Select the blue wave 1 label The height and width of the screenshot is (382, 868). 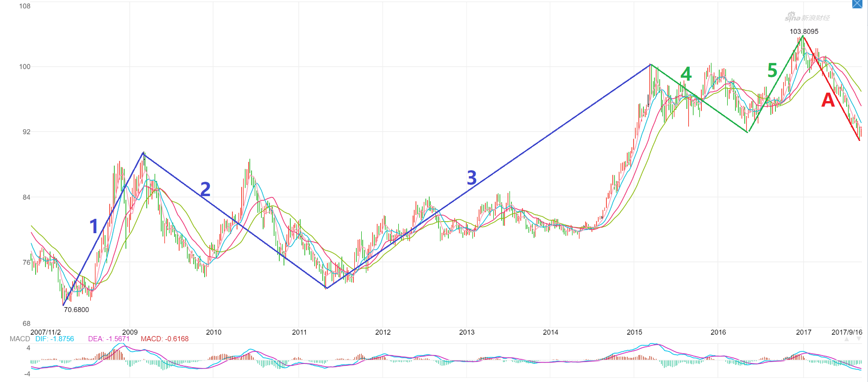tap(94, 227)
